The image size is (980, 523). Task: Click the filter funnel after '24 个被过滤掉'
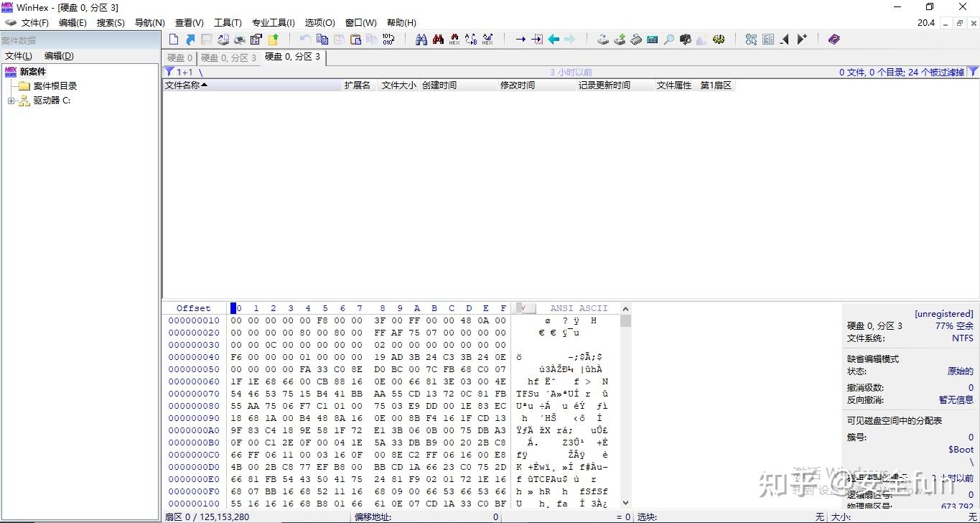[973, 72]
